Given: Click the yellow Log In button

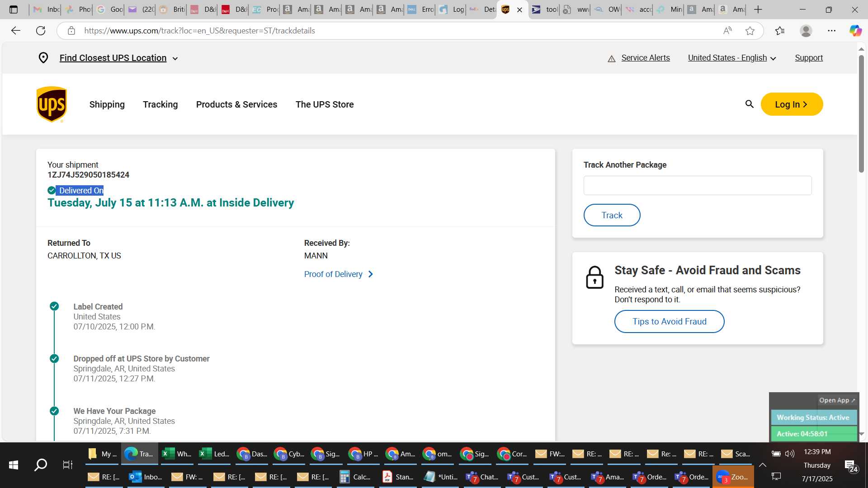Looking at the screenshot, I should (x=792, y=104).
